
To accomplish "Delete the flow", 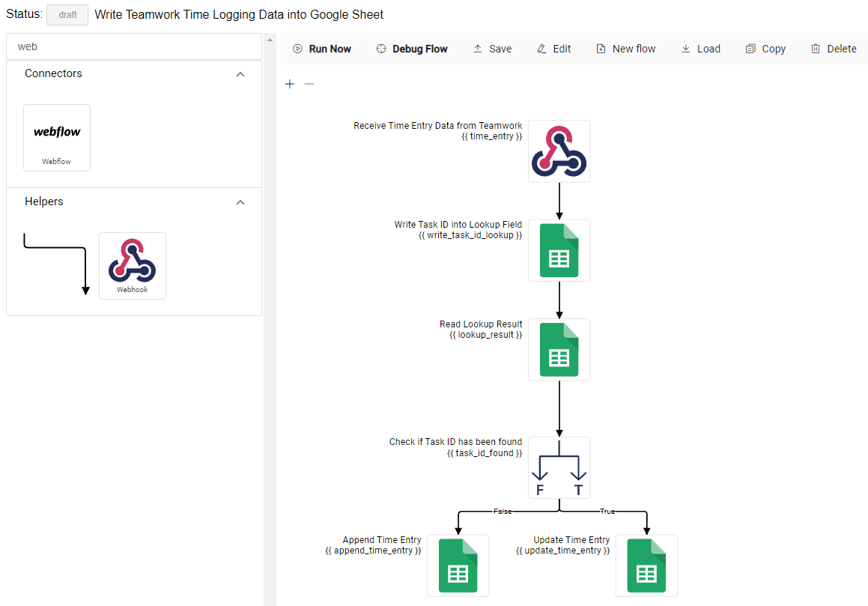I will pyautogui.click(x=834, y=49).
